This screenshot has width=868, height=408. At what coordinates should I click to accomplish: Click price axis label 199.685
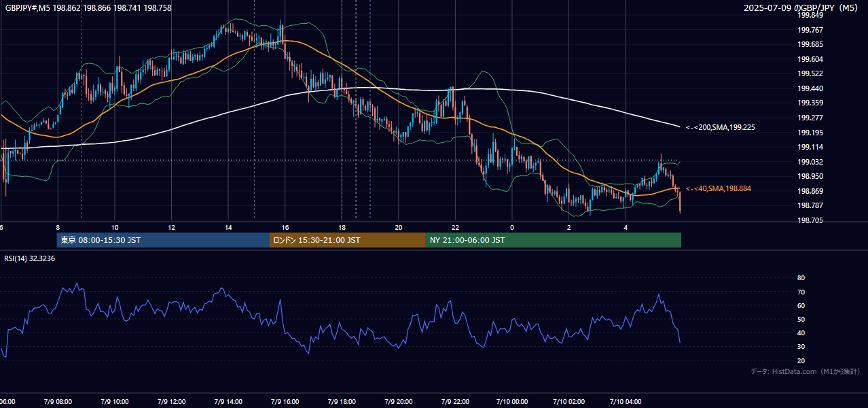pyautogui.click(x=810, y=44)
